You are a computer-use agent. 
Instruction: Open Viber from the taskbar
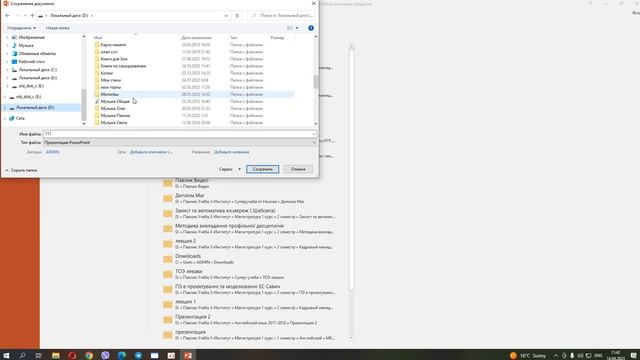tap(105, 355)
